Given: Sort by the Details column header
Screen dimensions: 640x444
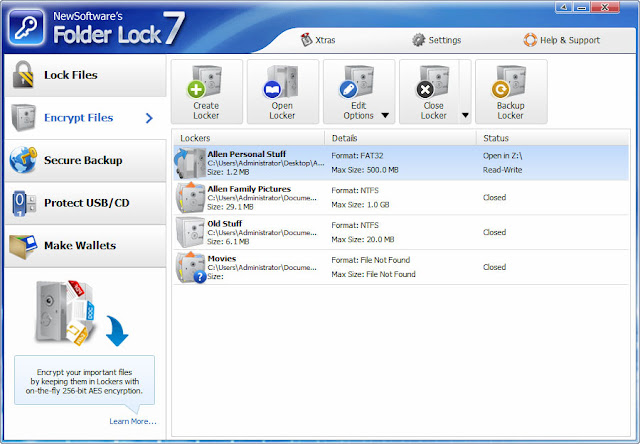Looking at the screenshot, I should pyautogui.click(x=400, y=138).
